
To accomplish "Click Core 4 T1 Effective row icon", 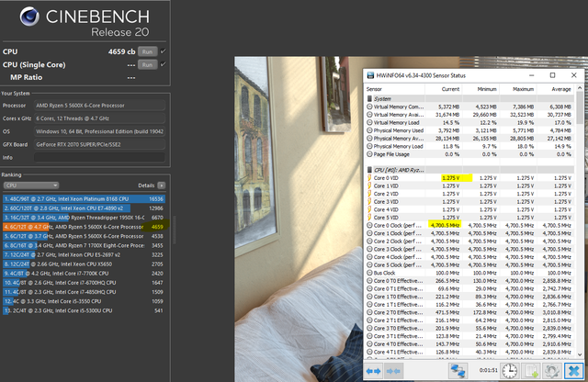I will click(369, 352).
